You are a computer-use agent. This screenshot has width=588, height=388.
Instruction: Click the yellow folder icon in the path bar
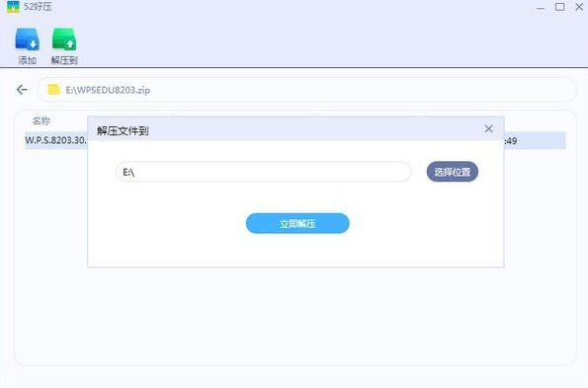tap(53, 90)
